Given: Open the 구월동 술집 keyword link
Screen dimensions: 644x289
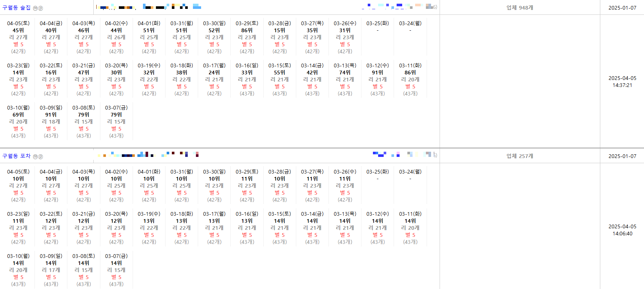Looking at the screenshot, I should click(x=17, y=8).
